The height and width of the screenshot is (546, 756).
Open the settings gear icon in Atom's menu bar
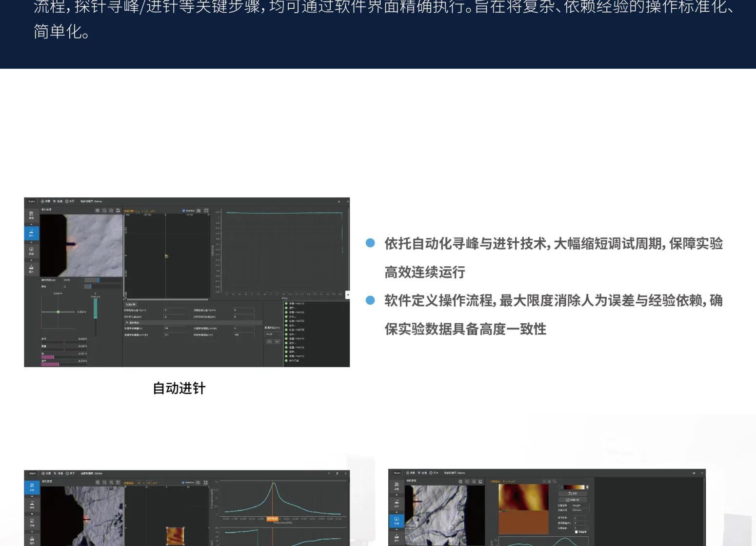click(42, 201)
